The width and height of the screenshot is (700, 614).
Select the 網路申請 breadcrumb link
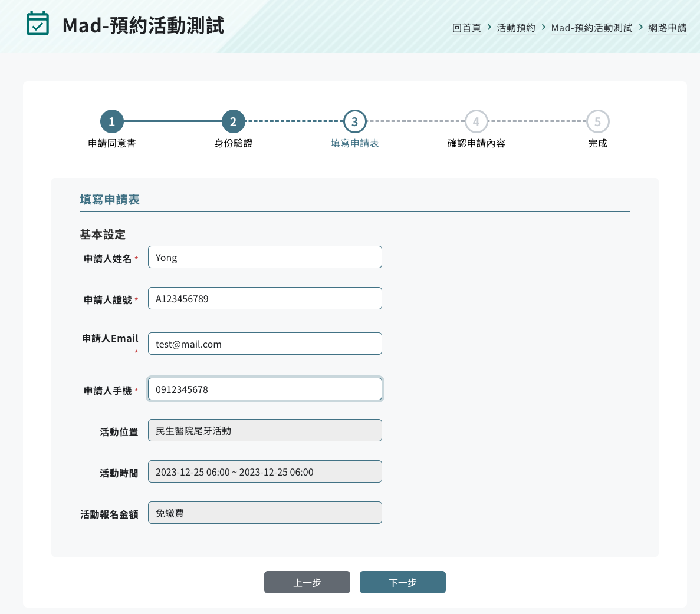click(668, 28)
